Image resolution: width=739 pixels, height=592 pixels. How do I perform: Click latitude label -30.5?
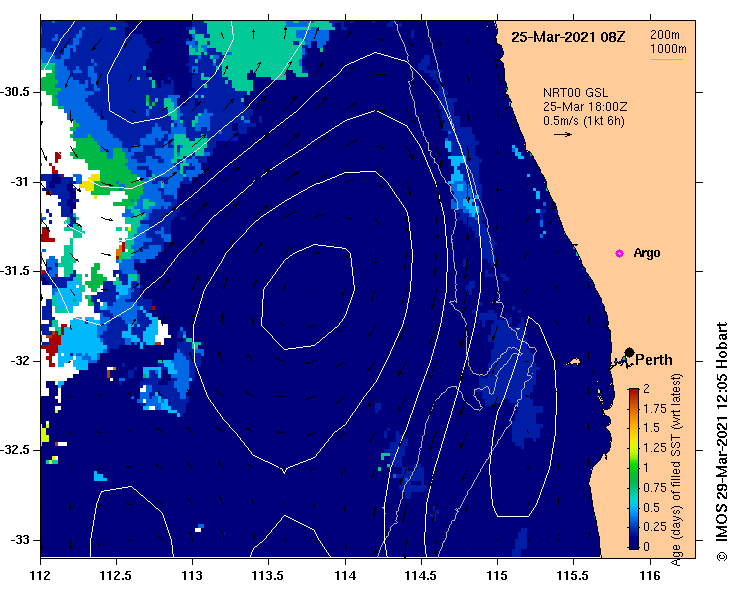tap(15, 92)
